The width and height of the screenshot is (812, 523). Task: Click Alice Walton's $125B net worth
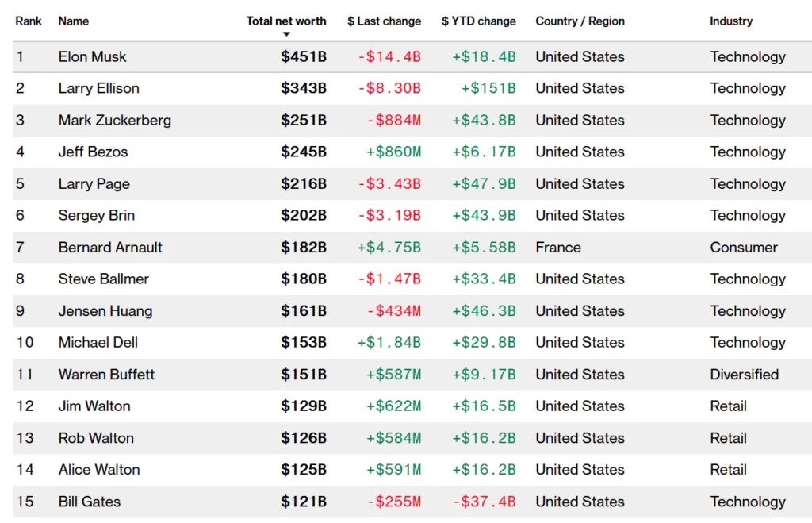tap(303, 470)
